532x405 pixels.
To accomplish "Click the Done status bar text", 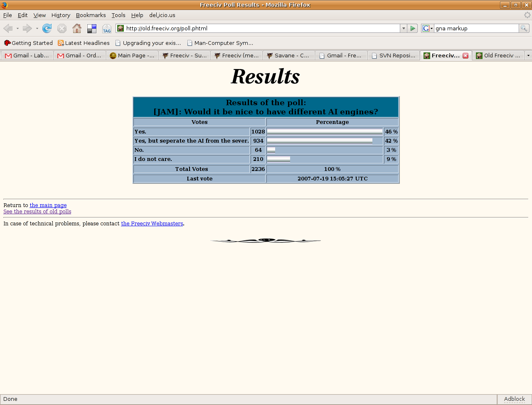I will click(x=10, y=399).
